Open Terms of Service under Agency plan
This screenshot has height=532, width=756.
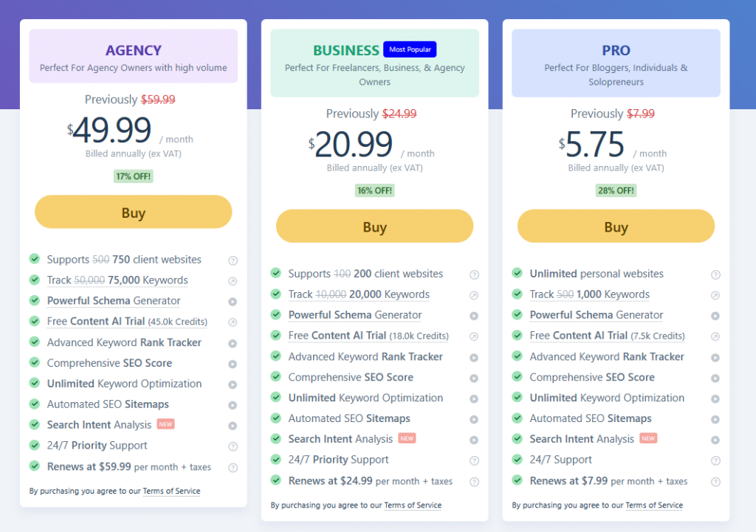tap(171, 491)
